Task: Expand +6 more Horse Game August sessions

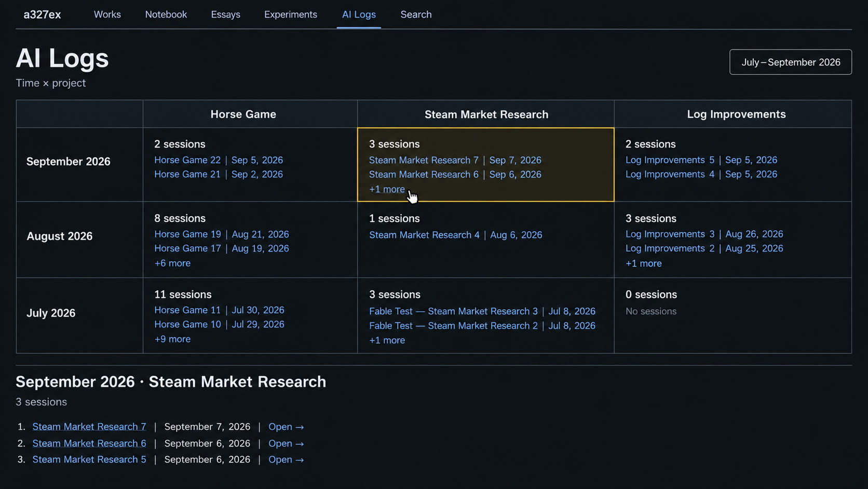Action: click(x=172, y=263)
